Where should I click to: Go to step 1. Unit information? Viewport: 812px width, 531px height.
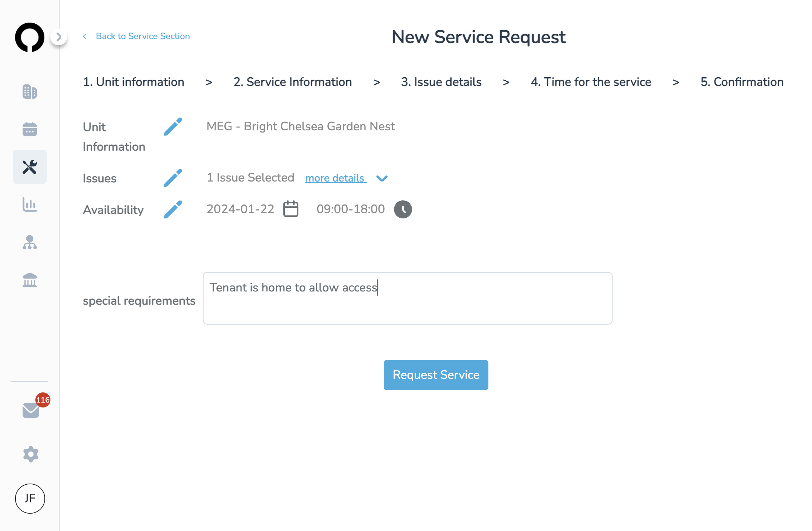click(134, 82)
